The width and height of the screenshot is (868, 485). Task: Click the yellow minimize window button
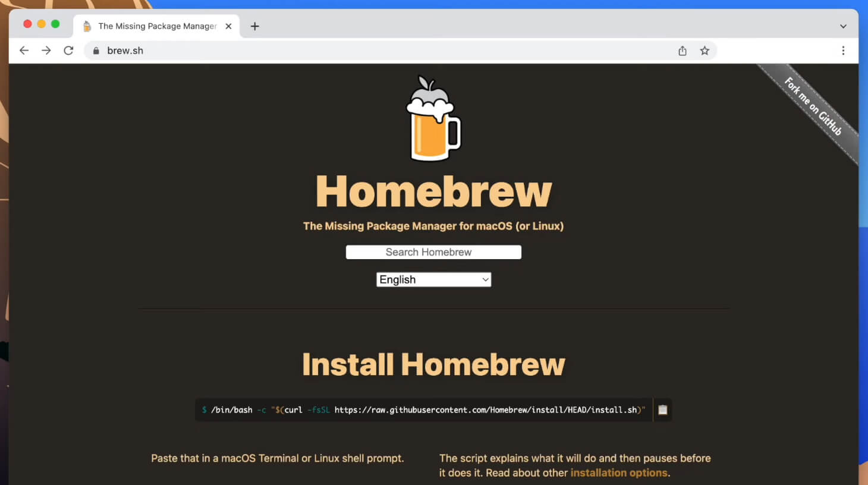[x=41, y=24]
